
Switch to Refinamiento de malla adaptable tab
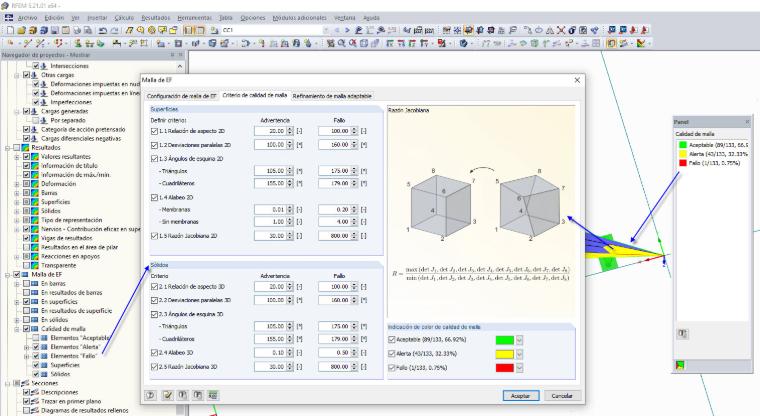pyautogui.click(x=332, y=96)
